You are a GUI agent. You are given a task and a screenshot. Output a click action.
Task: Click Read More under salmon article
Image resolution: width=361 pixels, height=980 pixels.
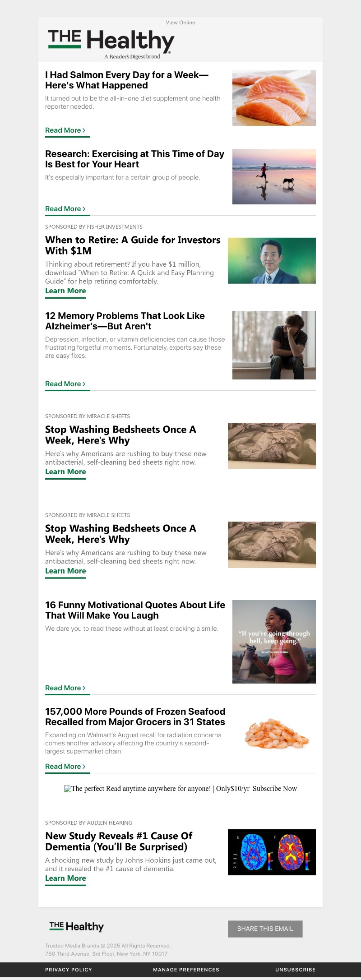(65, 130)
